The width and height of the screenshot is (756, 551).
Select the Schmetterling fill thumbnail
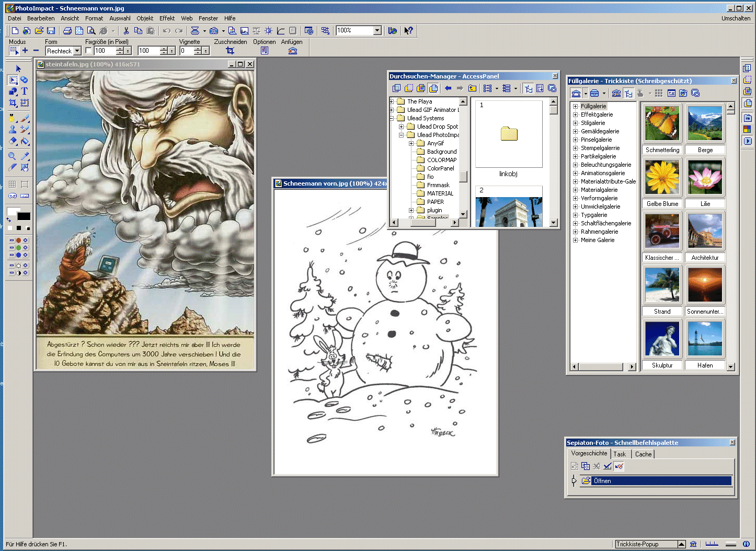[x=662, y=123]
